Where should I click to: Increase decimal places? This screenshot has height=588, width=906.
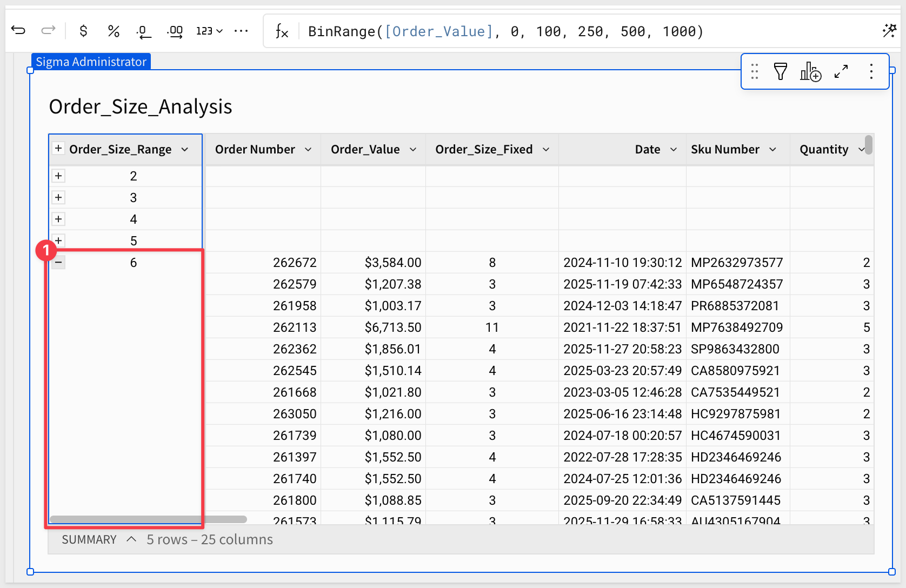point(175,31)
